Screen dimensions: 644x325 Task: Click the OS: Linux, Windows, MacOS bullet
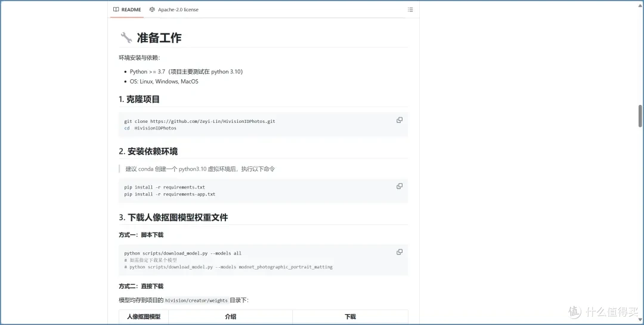click(x=164, y=81)
